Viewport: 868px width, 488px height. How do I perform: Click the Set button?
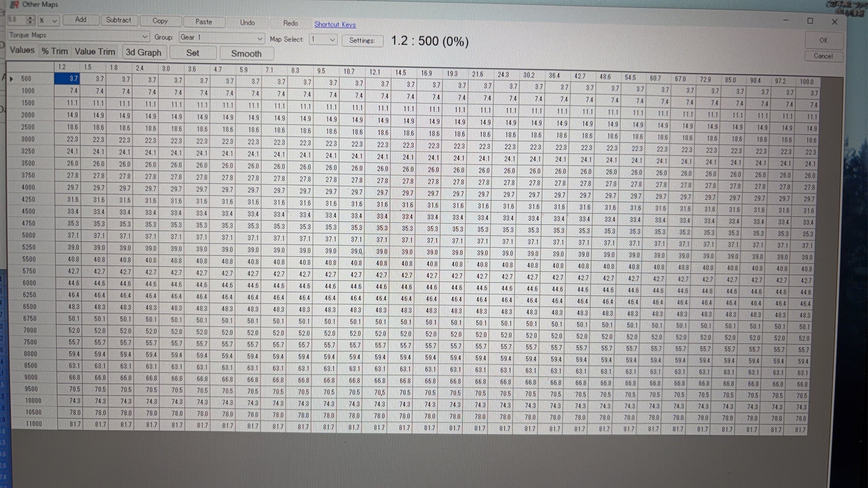[x=192, y=53]
